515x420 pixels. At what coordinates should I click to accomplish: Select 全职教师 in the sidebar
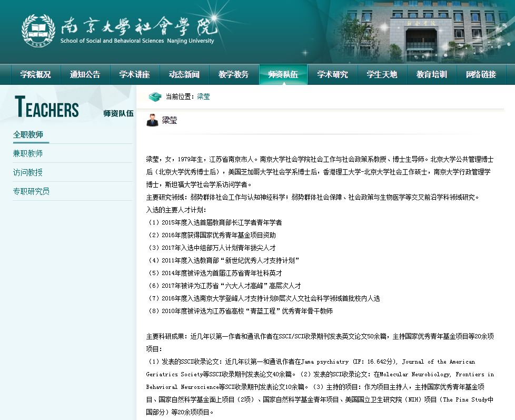(28, 134)
